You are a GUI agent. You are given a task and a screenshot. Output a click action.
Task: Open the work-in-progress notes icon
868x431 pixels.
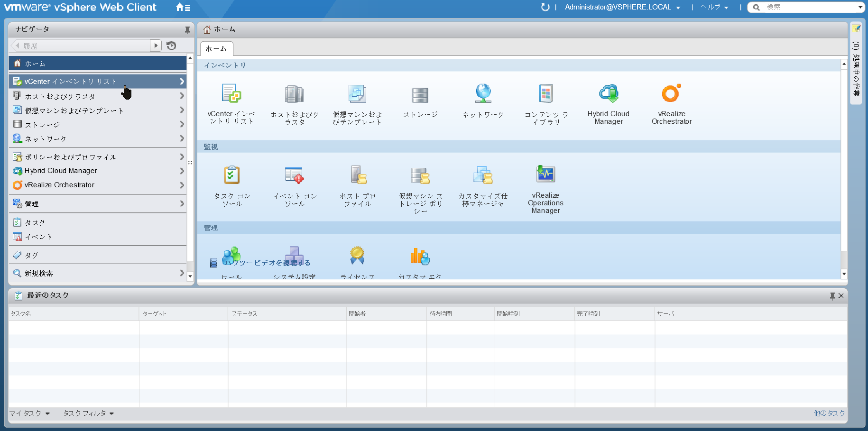pos(856,28)
